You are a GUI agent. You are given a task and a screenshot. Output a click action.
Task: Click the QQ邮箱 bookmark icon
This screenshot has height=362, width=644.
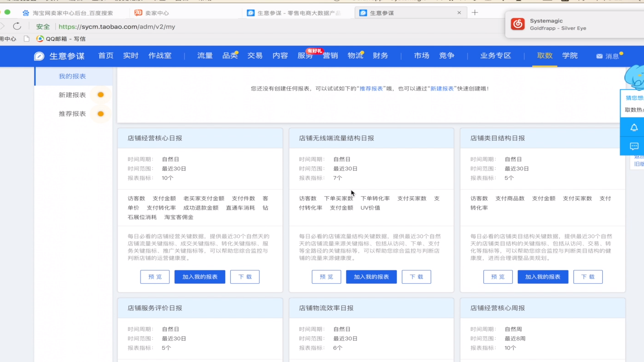tap(40, 39)
